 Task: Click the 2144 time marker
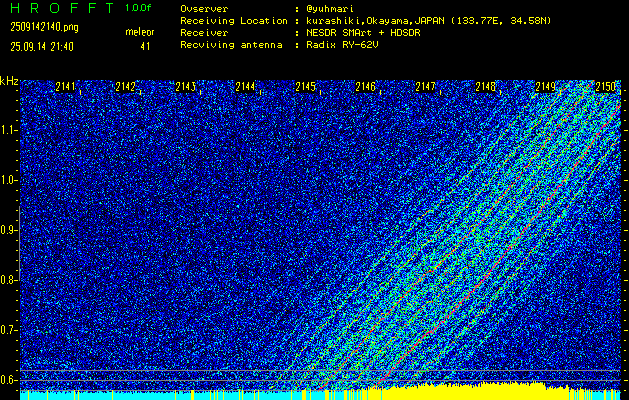pos(245,86)
